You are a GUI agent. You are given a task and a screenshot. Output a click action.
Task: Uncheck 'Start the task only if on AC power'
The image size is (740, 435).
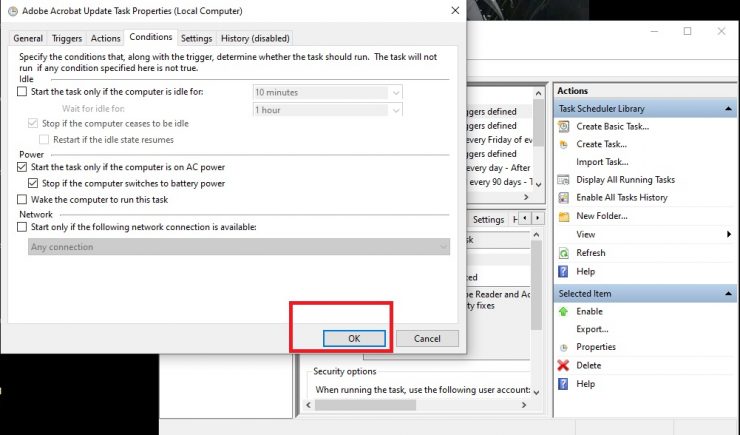pos(22,167)
